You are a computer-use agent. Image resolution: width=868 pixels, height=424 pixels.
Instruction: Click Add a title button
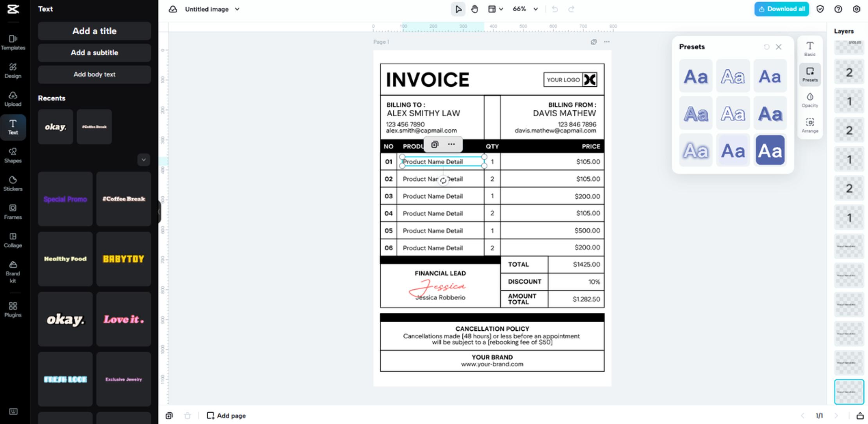coord(94,31)
